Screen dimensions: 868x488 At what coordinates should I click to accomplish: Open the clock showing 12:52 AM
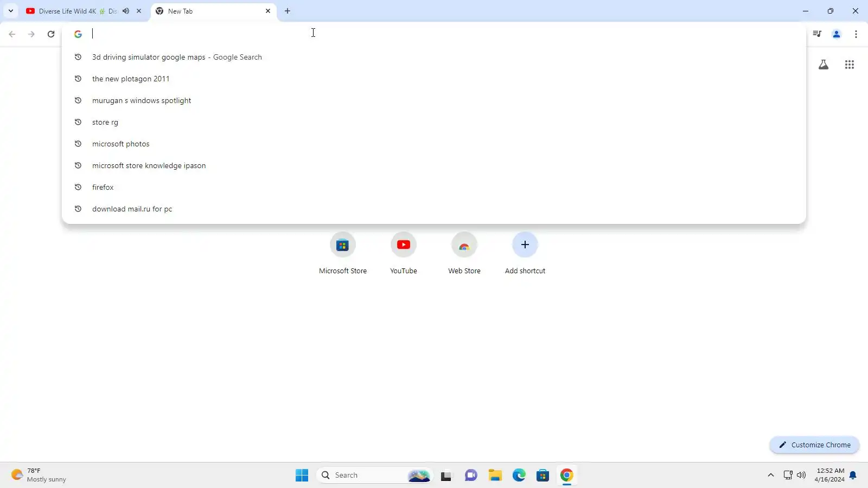(x=830, y=475)
